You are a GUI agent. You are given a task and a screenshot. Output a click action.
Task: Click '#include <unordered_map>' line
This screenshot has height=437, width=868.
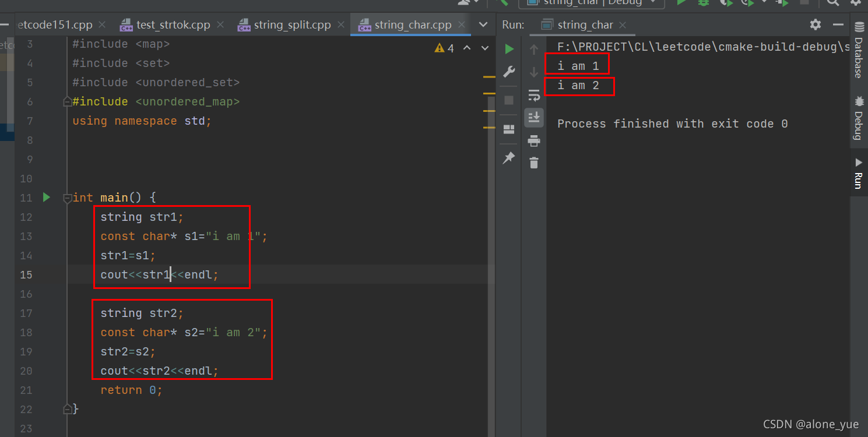156,101
